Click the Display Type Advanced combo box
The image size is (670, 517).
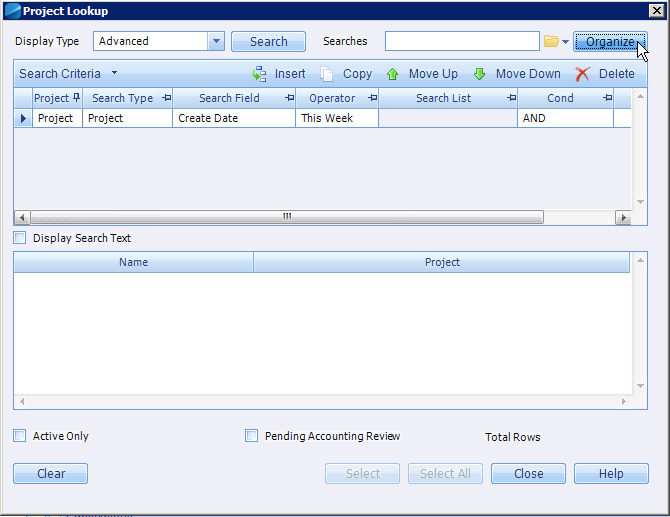click(x=159, y=41)
